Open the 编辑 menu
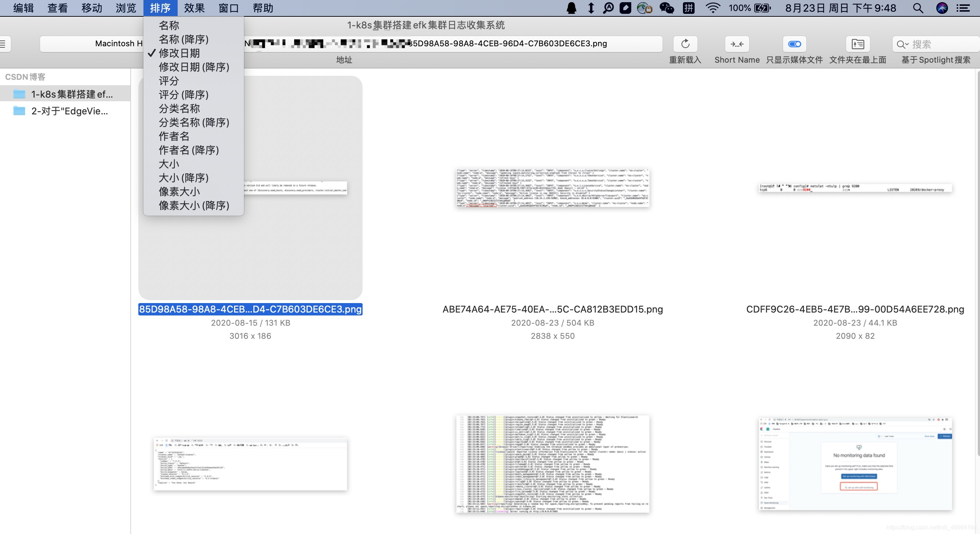This screenshot has width=980, height=534. (23, 8)
